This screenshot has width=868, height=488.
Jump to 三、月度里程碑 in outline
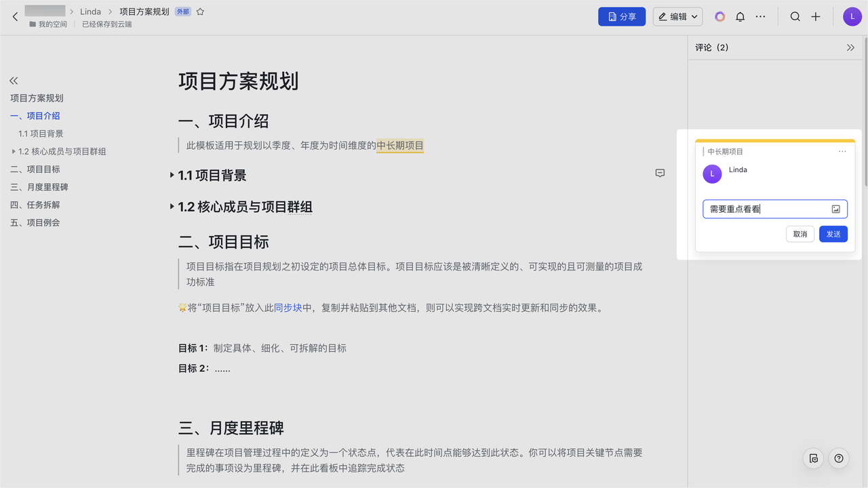[x=39, y=187]
